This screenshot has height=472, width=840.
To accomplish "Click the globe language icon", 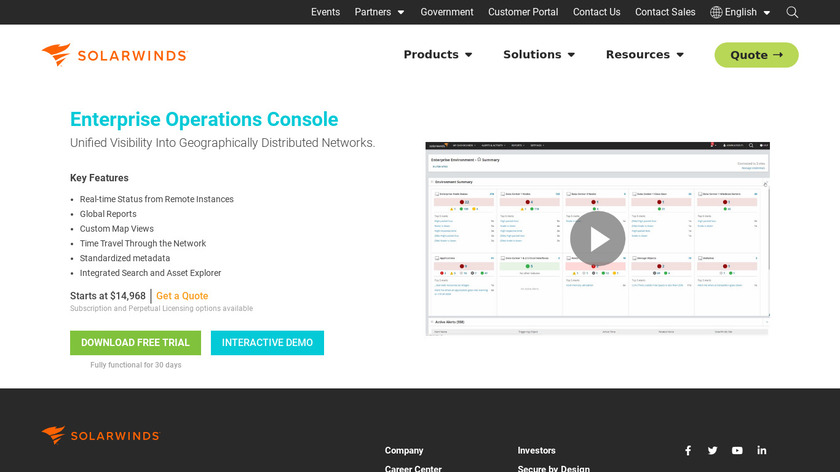I will pyautogui.click(x=716, y=12).
